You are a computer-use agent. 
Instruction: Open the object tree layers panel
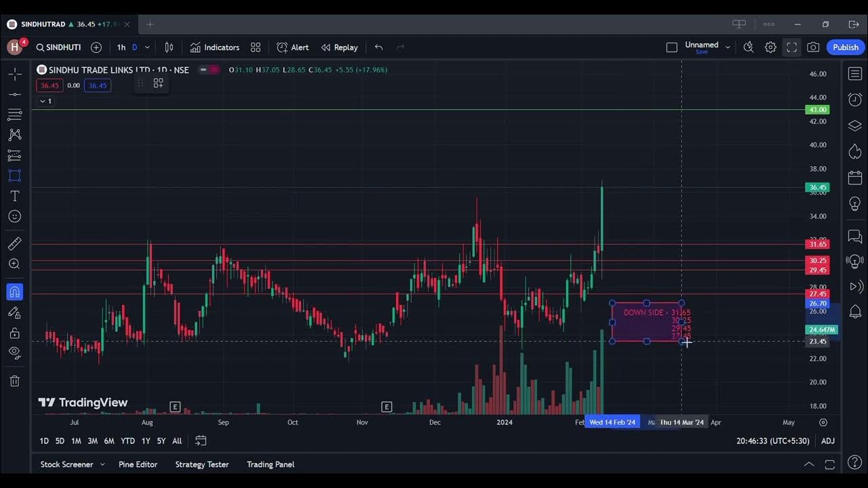click(x=855, y=126)
